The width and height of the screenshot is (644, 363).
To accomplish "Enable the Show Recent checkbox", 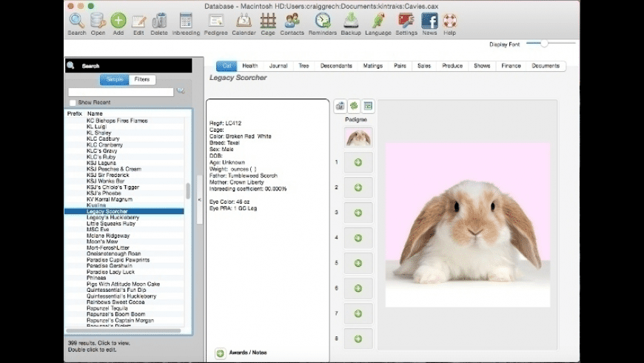I will [x=72, y=102].
